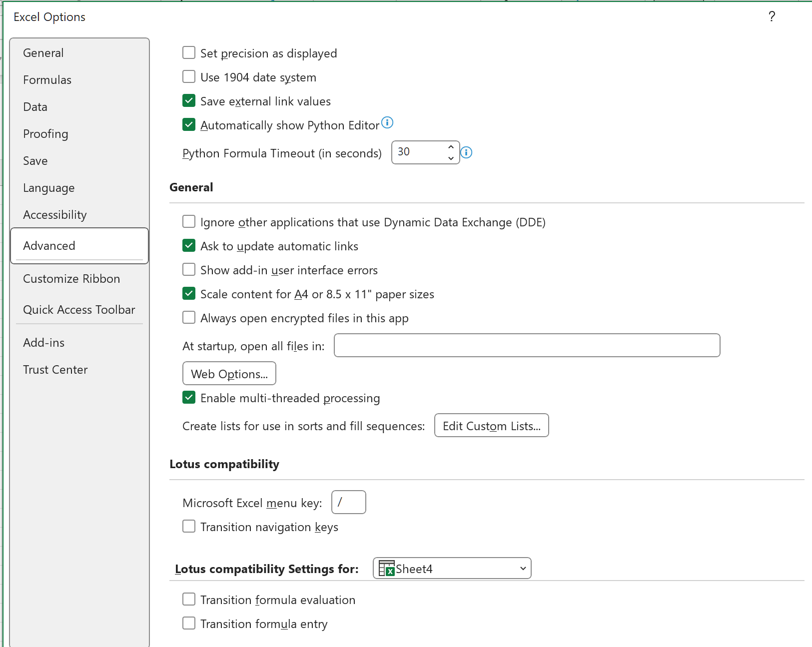812x647 pixels.
Task: Decrease Python Formula Timeout with down arrow
Action: coord(451,158)
